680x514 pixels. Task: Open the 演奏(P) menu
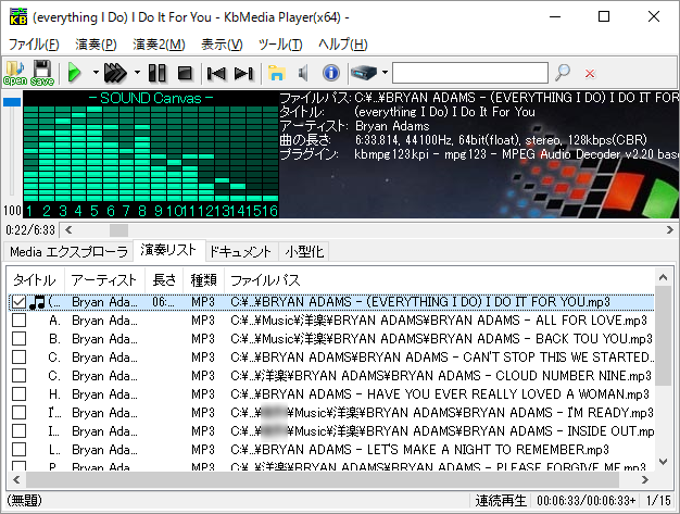(x=96, y=44)
